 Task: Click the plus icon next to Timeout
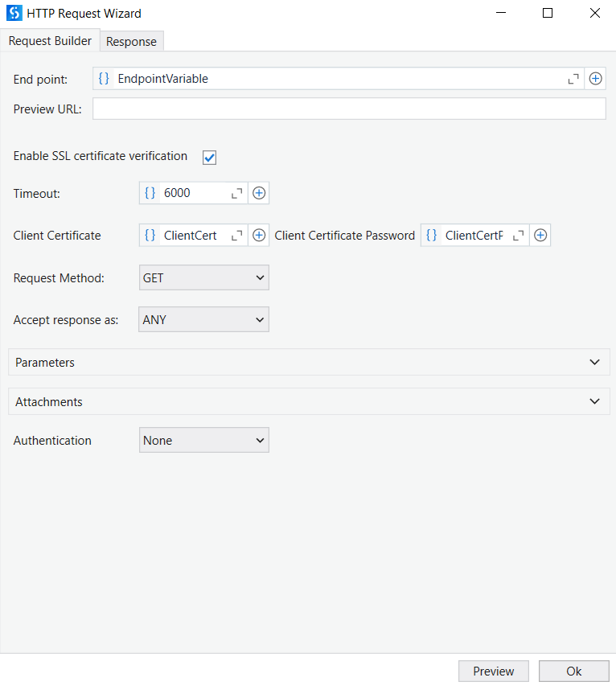pos(259,193)
